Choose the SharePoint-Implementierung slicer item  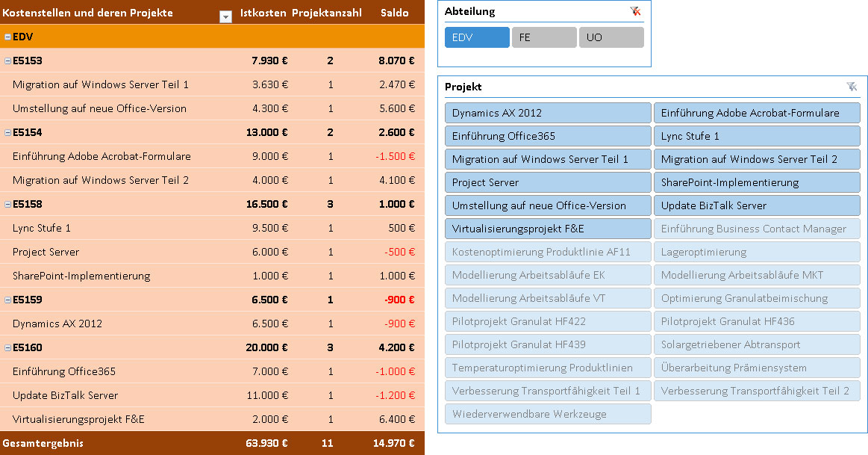(757, 182)
